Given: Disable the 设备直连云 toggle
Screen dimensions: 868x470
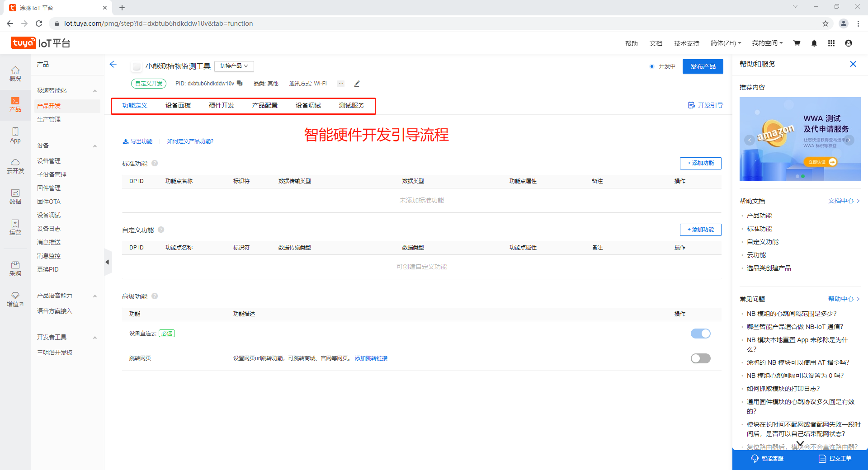Looking at the screenshot, I should [700, 334].
